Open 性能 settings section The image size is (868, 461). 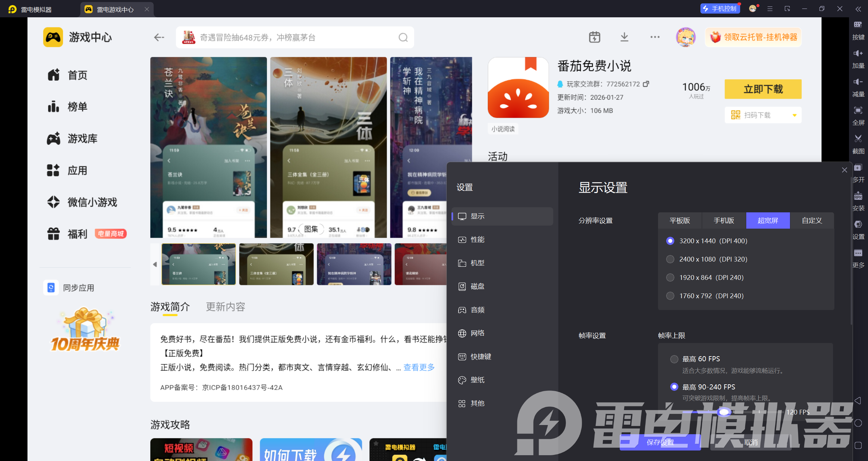[x=477, y=240]
